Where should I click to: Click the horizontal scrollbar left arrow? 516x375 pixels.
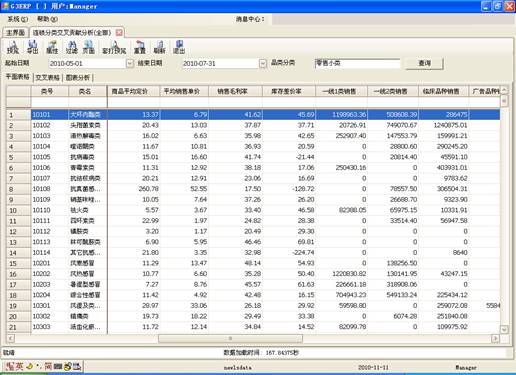pos(11,338)
